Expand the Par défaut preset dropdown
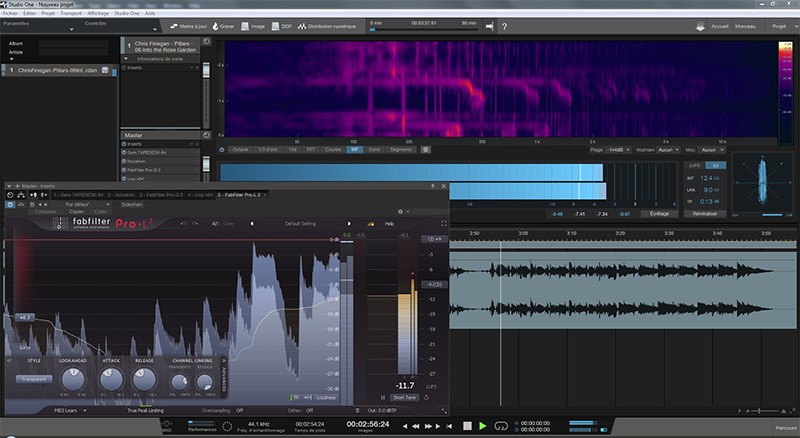 pos(80,203)
